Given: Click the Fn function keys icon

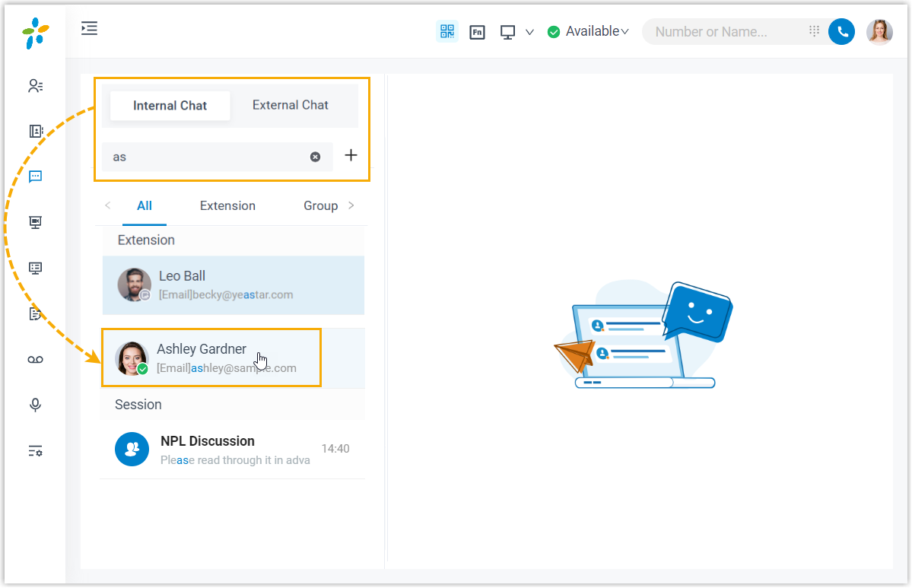Looking at the screenshot, I should click(x=477, y=32).
